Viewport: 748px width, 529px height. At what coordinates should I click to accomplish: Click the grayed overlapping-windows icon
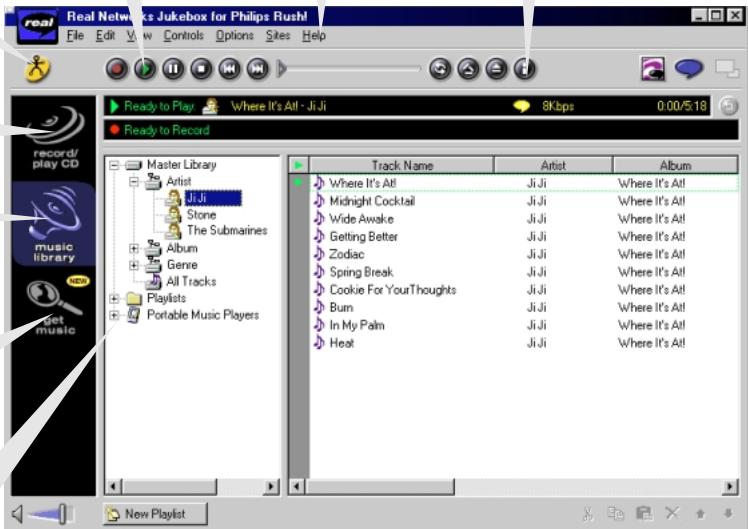pos(727,69)
